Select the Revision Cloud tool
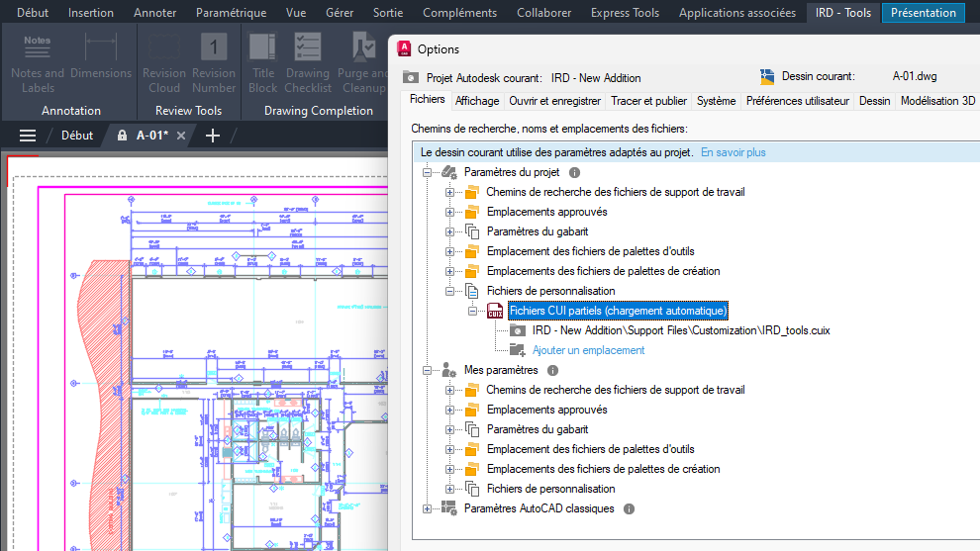This screenshot has width=980, height=551. pyautogui.click(x=163, y=62)
